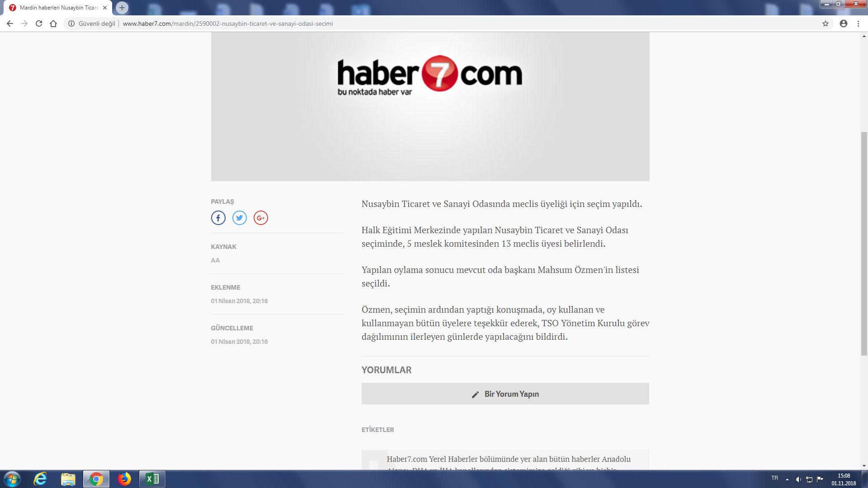Click paragraph about TSO Yönetim Kurulu
The height and width of the screenshot is (488, 868).
[x=505, y=323]
